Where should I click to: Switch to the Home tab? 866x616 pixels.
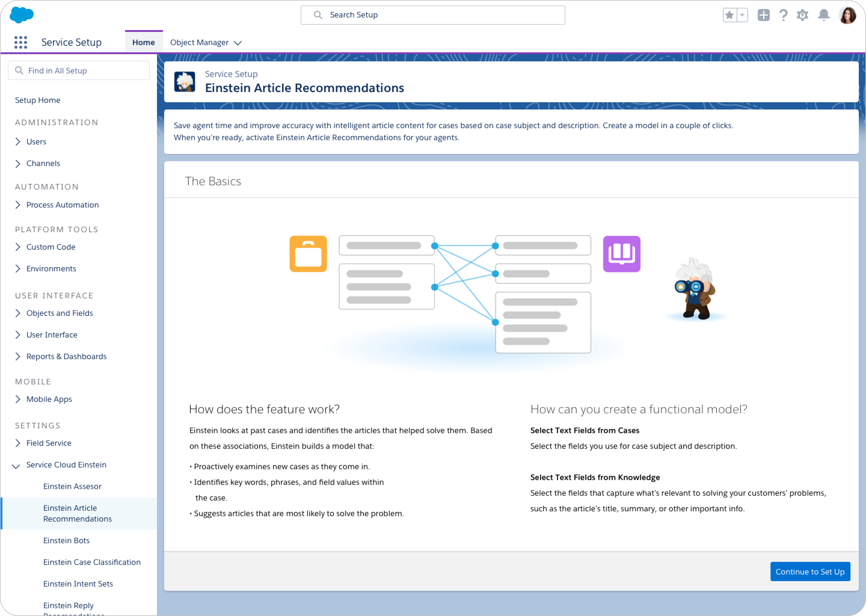(144, 42)
